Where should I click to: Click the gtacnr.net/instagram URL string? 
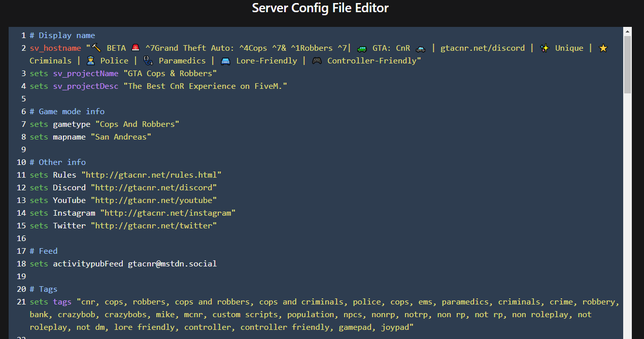coord(168,213)
